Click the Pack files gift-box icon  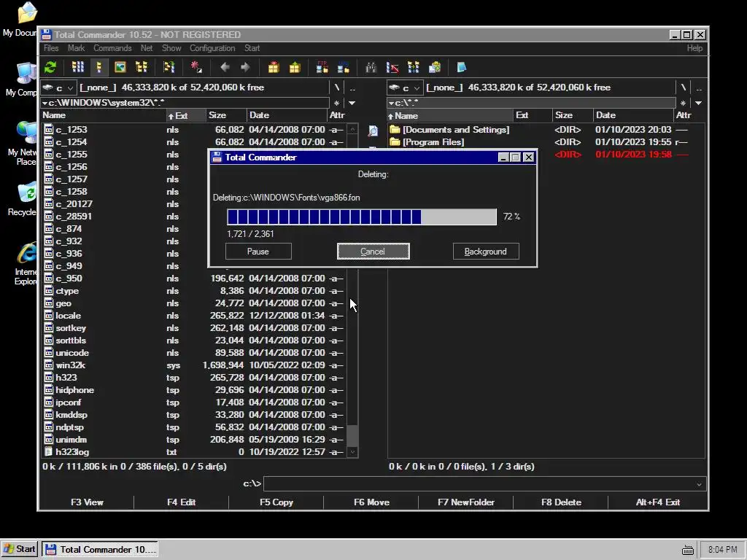[x=274, y=67]
